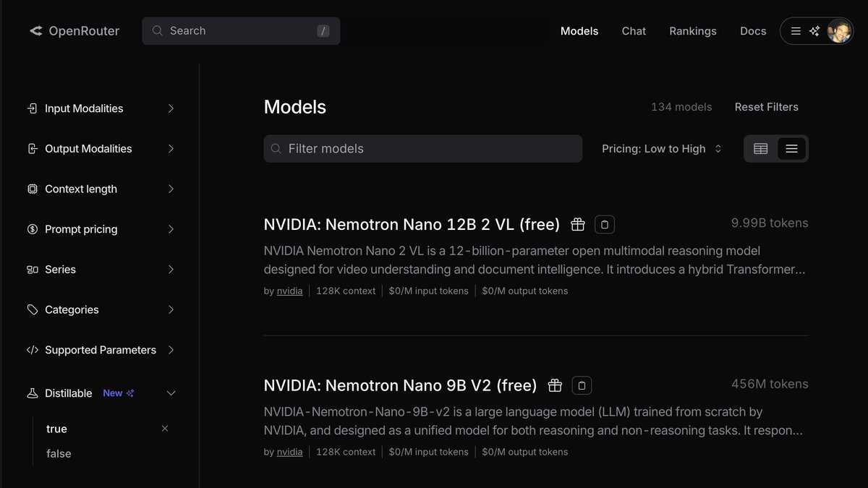Click the OpenRouter brand name
The height and width of the screenshot is (488, 868).
pyautogui.click(x=84, y=31)
